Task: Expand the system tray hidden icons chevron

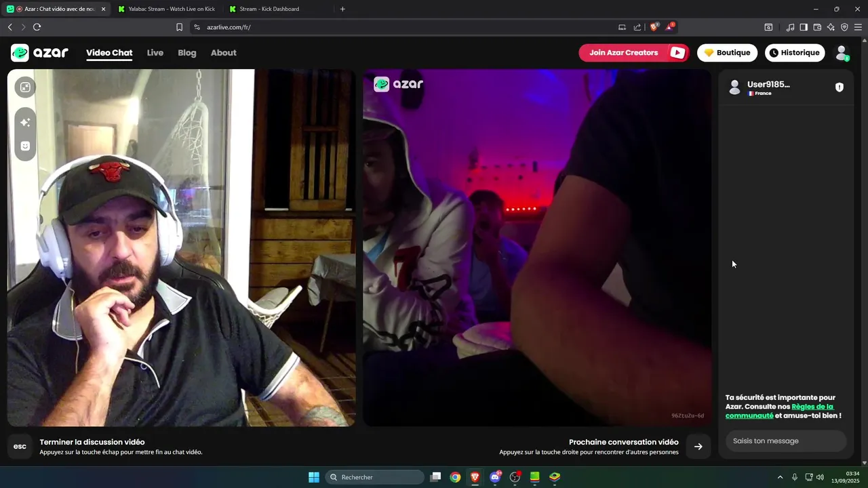Action: [x=780, y=477]
